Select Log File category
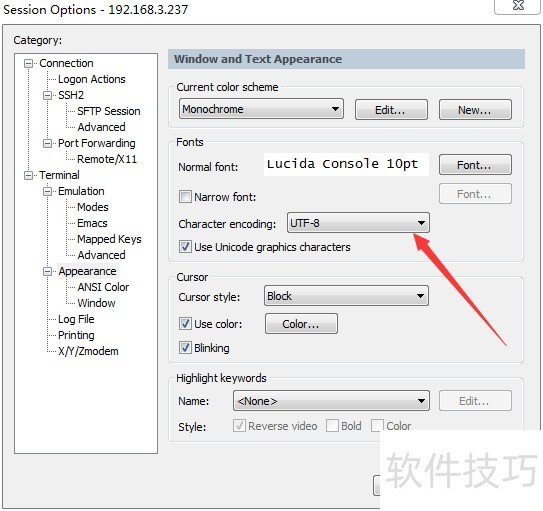 coord(76,319)
